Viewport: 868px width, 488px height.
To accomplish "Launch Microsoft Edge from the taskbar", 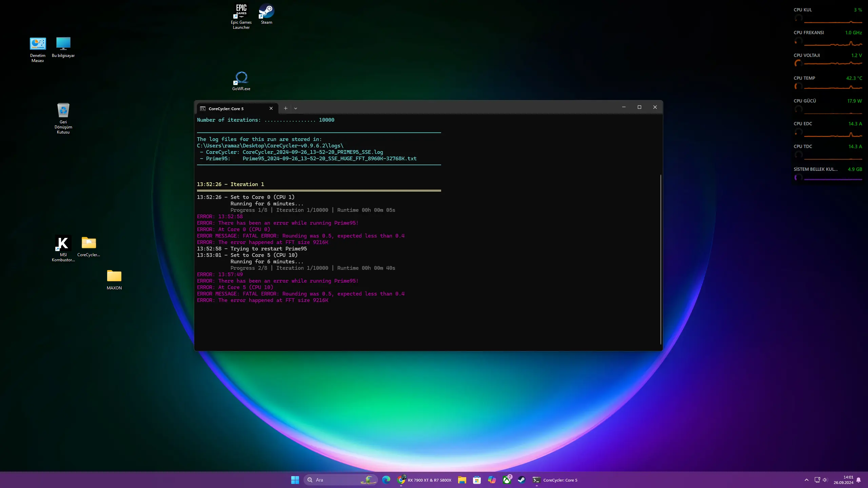I will pyautogui.click(x=386, y=480).
